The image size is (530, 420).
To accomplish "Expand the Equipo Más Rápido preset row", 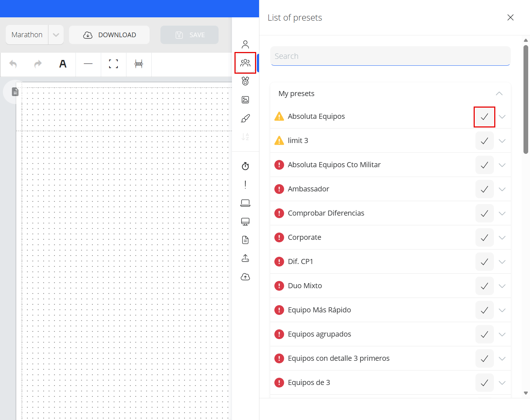I will pos(502,310).
